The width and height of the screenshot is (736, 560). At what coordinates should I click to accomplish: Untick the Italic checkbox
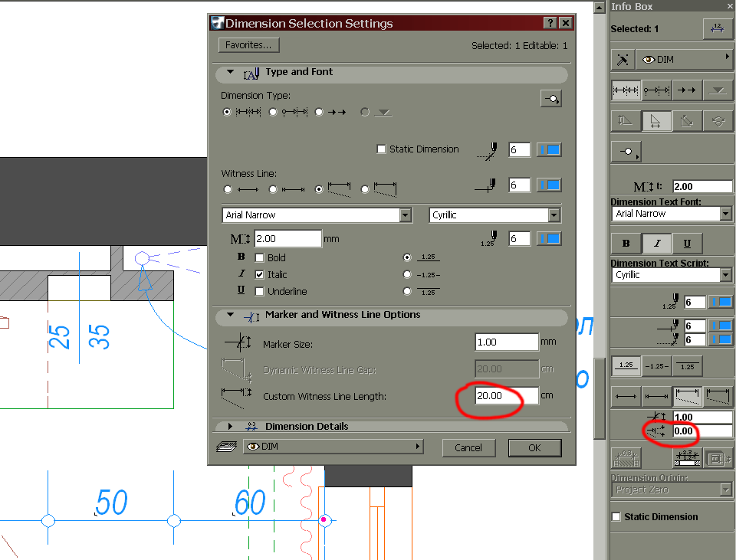pyautogui.click(x=259, y=275)
